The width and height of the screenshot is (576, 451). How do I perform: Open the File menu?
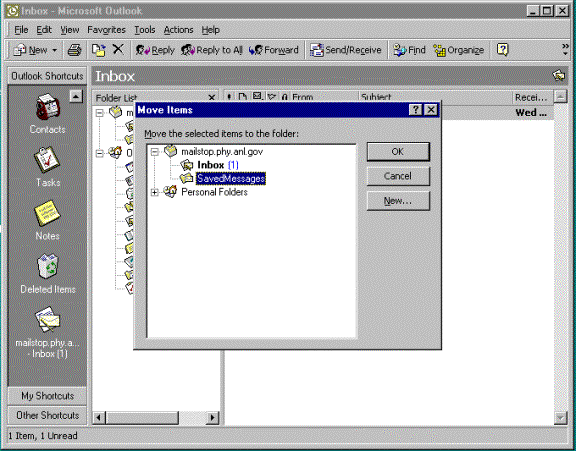[21, 30]
